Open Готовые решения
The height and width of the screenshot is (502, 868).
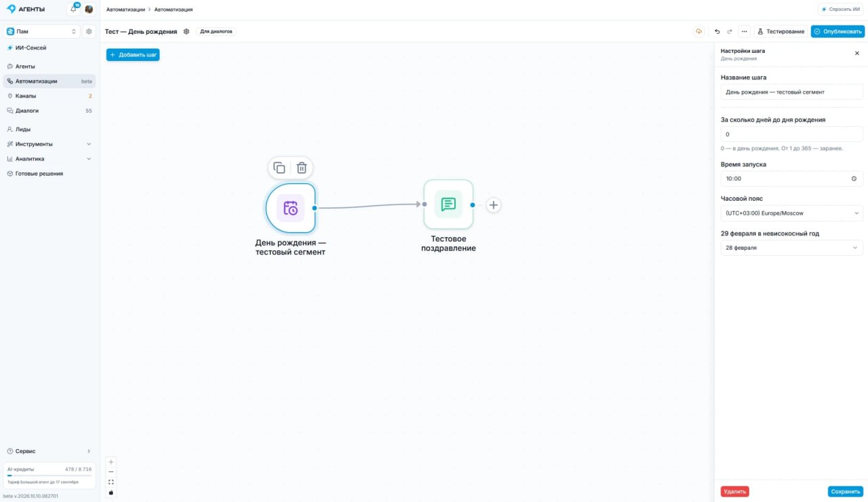point(49,174)
